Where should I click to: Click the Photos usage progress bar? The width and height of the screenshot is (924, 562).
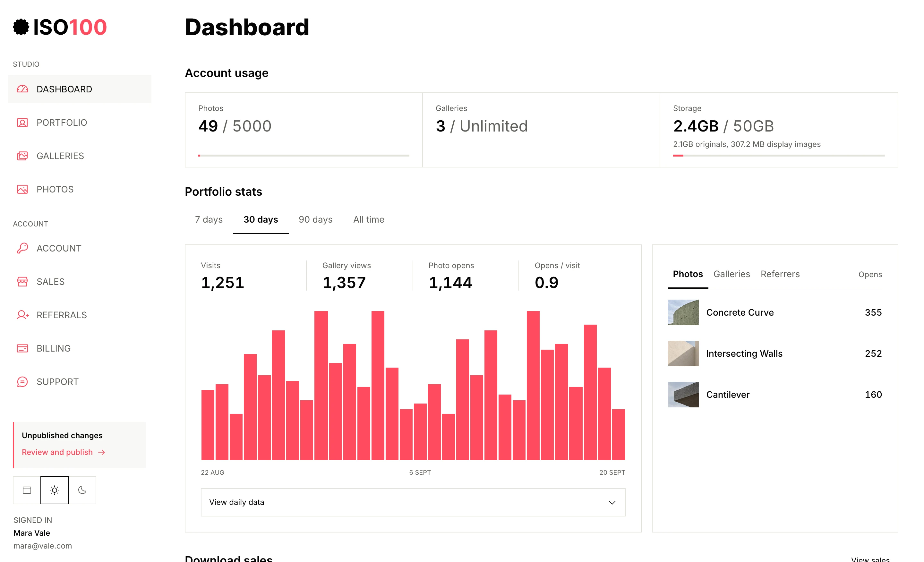pos(304,155)
